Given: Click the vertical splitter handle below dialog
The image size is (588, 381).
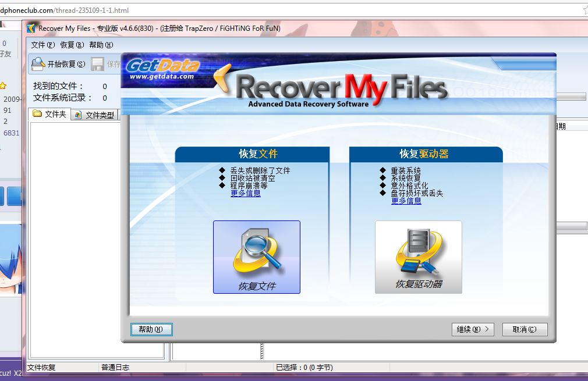Looking at the screenshot, I should [262, 351].
